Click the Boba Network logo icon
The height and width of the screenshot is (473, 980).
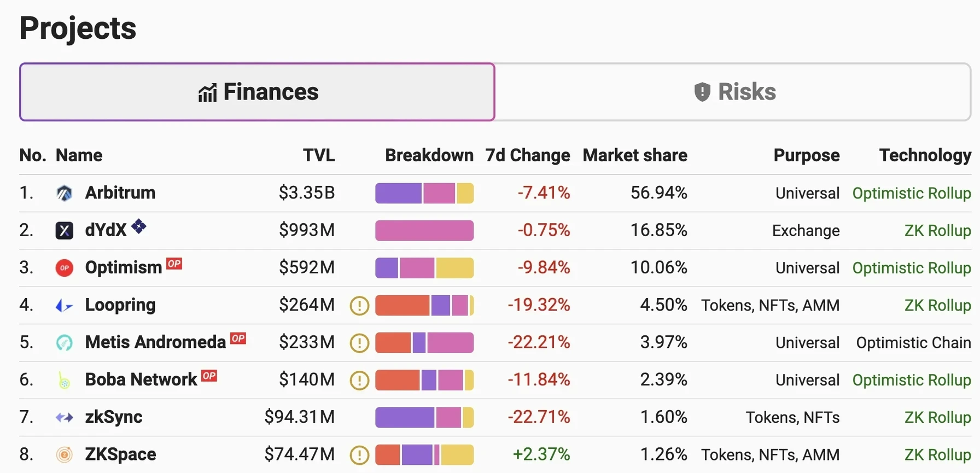pyautogui.click(x=65, y=380)
